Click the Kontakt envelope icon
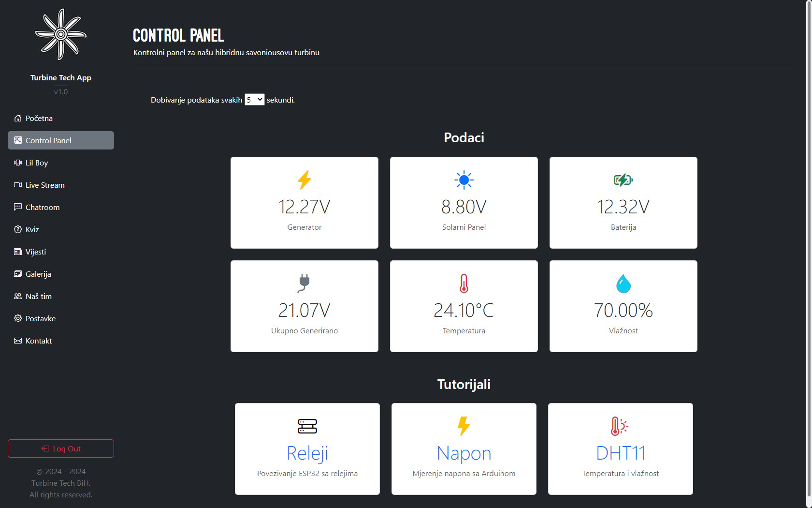This screenshot has width=812, height=508. [18, 341]
